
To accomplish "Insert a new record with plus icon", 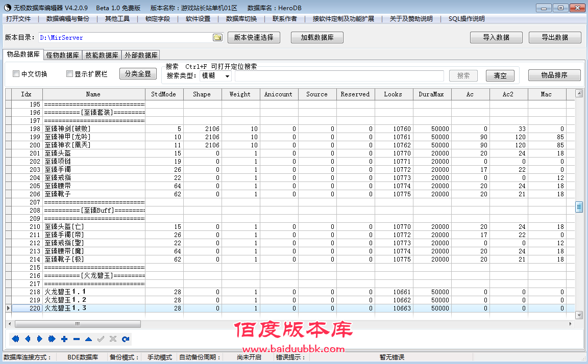I will pyautogui.click(x=64, y=339).
